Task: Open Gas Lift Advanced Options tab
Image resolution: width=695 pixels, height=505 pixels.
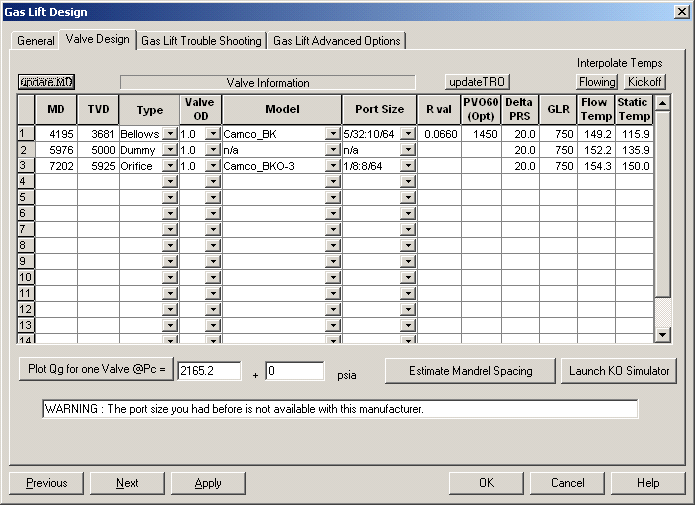Action: pos(337,41)
